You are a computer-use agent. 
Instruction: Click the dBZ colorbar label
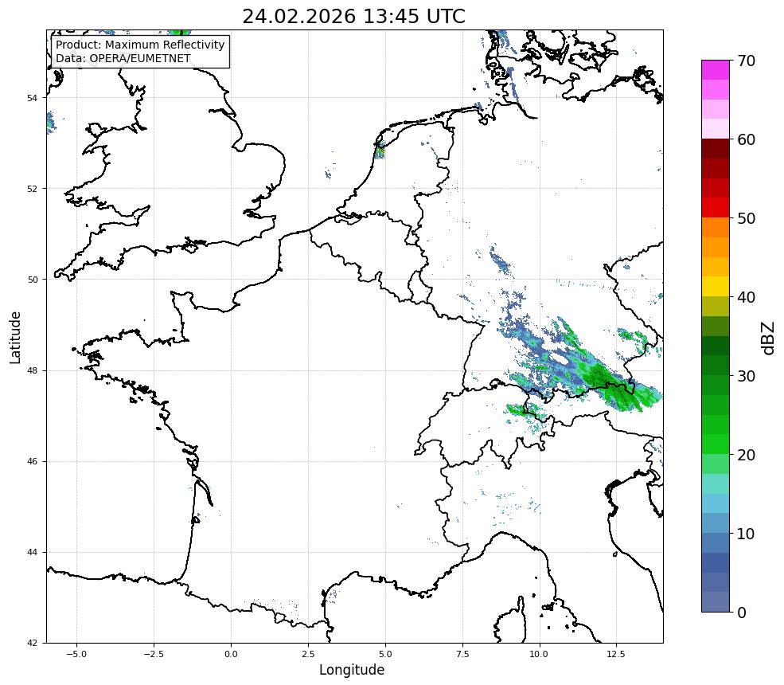tap(769, 339)
